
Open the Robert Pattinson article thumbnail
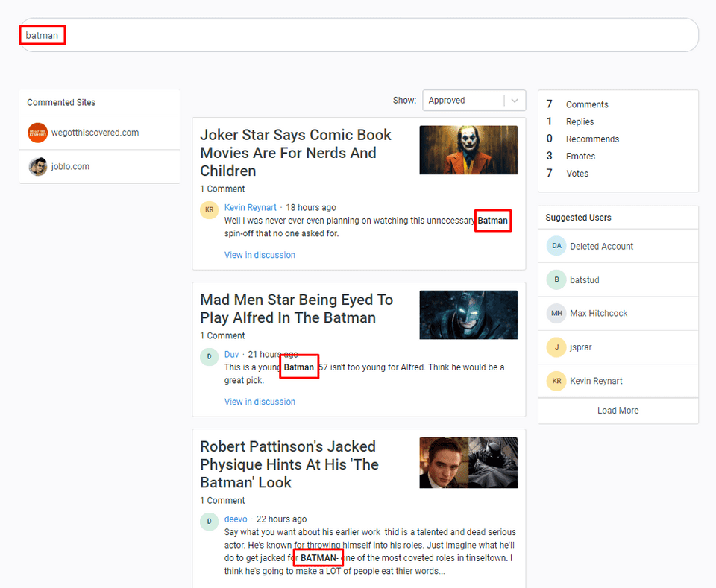click(468, 462)
